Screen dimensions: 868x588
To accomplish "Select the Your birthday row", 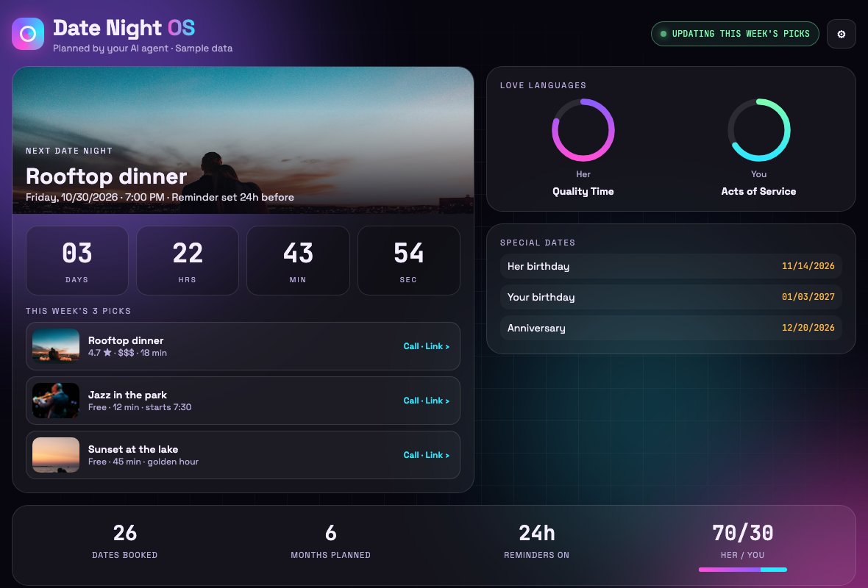I will [670, 297].
